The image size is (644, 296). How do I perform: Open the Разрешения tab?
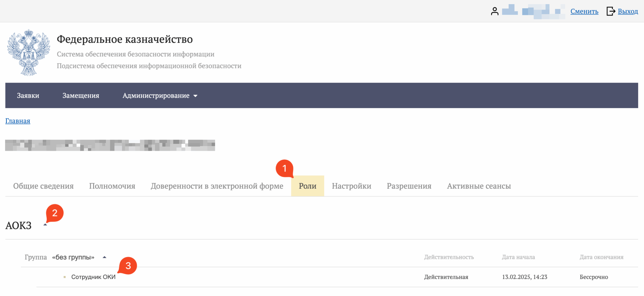[409, 186]
